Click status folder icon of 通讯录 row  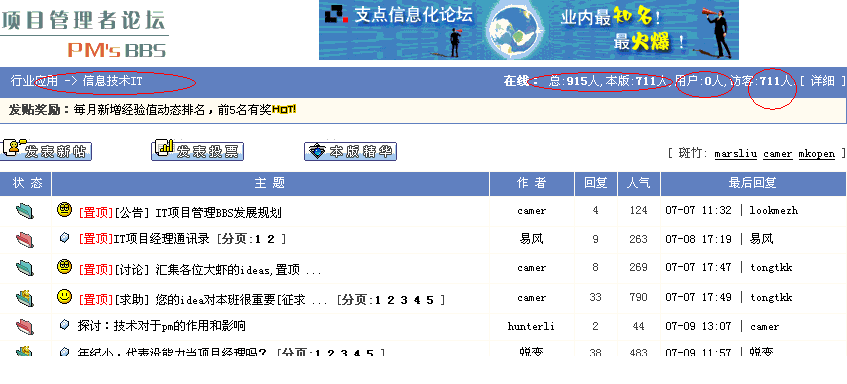coord(25,239)
